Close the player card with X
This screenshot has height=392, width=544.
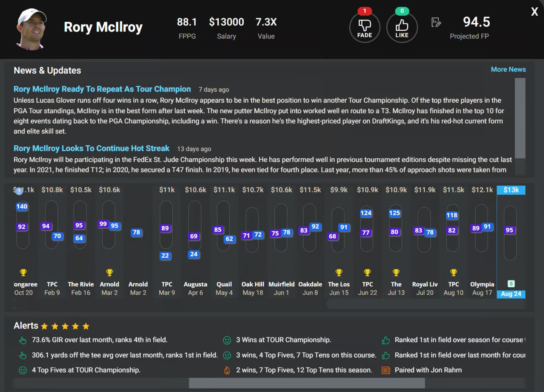pos(534,12)
